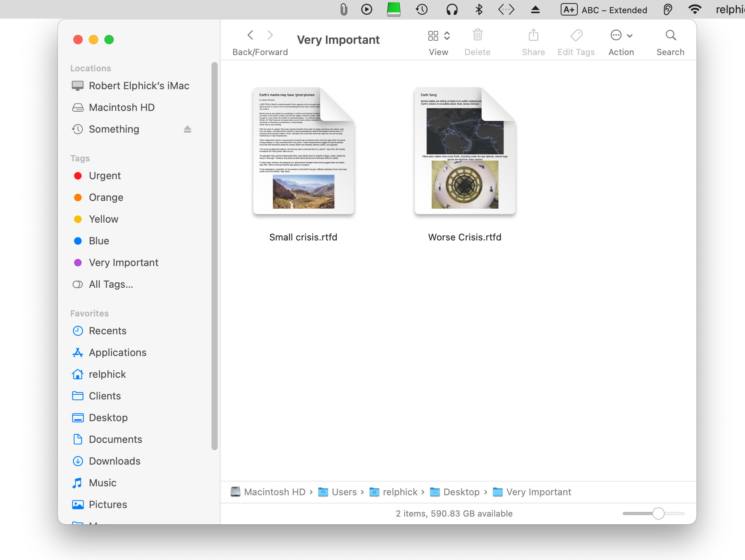Expand the Action menu dropdown
This screenshot has height=560, width=745.
click(x=621, y=36)
